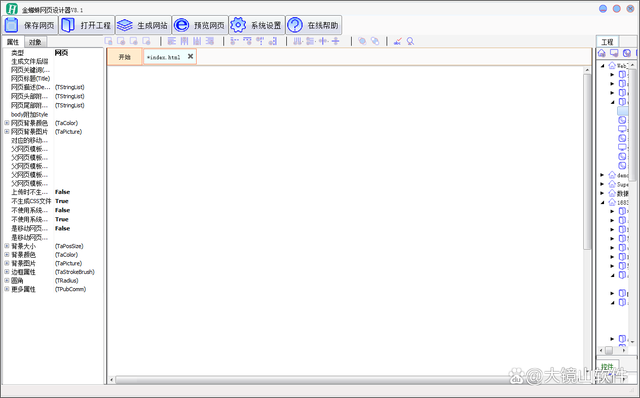Image resolution: width=640 pixels, height=398 pixels.
Task: Expand 背景颜色 property
Action: point(7,255)
